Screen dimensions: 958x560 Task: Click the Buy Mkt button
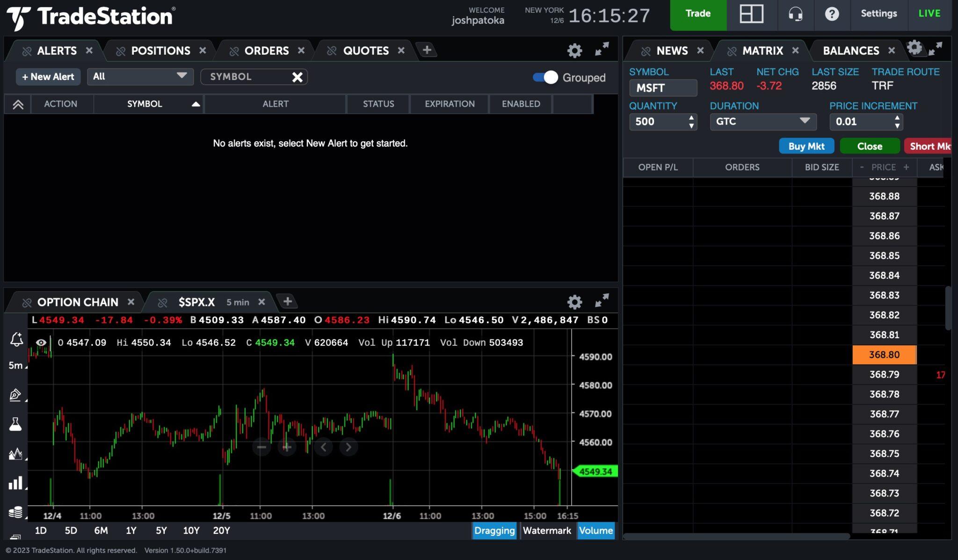806,146
